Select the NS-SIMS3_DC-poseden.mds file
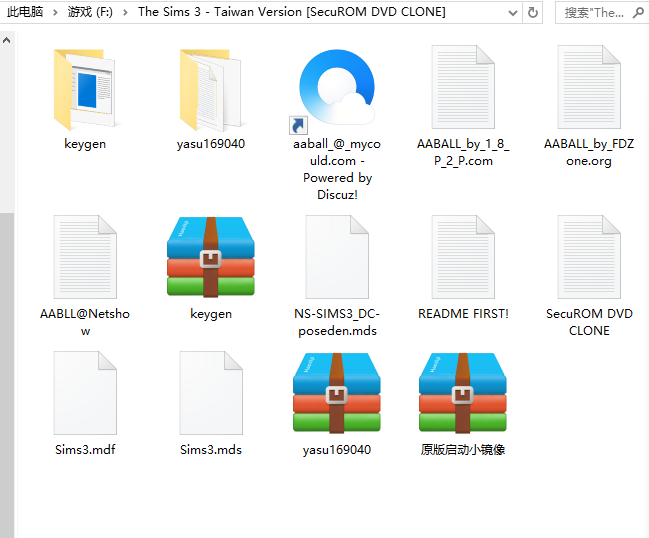649x538 pixels. tap(336, 257)
